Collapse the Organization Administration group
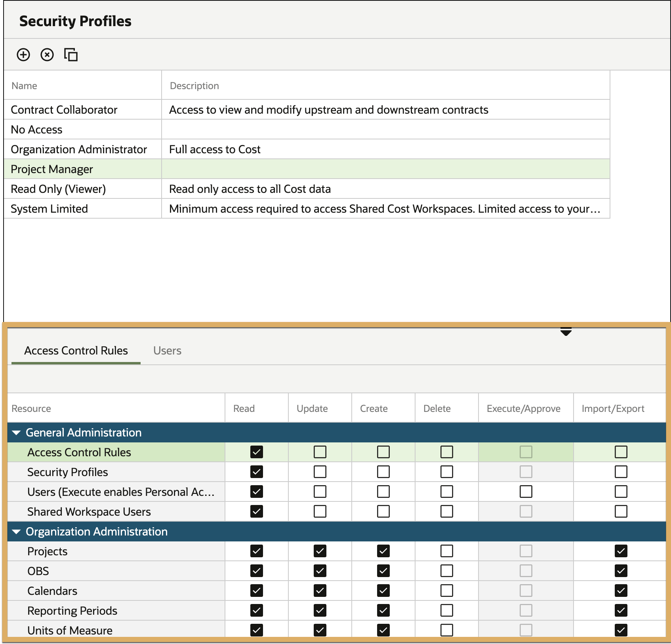 (x=16, y=532)
